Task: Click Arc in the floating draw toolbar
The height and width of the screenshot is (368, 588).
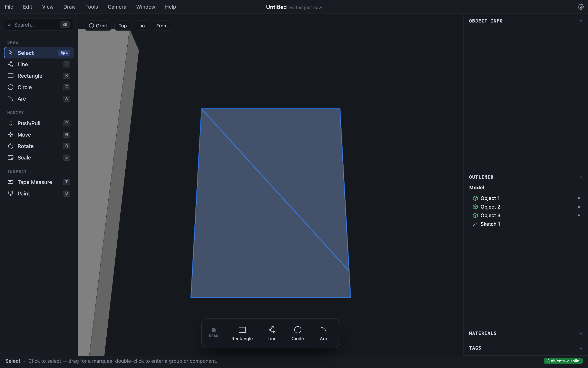Action: click(x=323, y=333)
